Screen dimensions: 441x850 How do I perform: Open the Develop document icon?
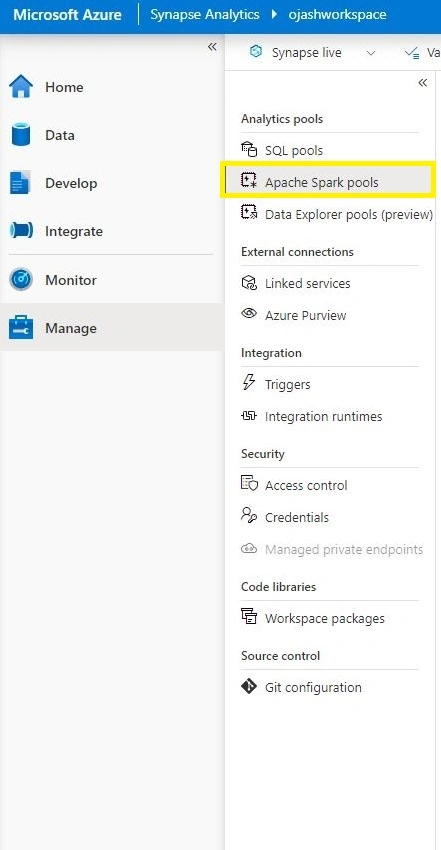[x=21, y=183]
